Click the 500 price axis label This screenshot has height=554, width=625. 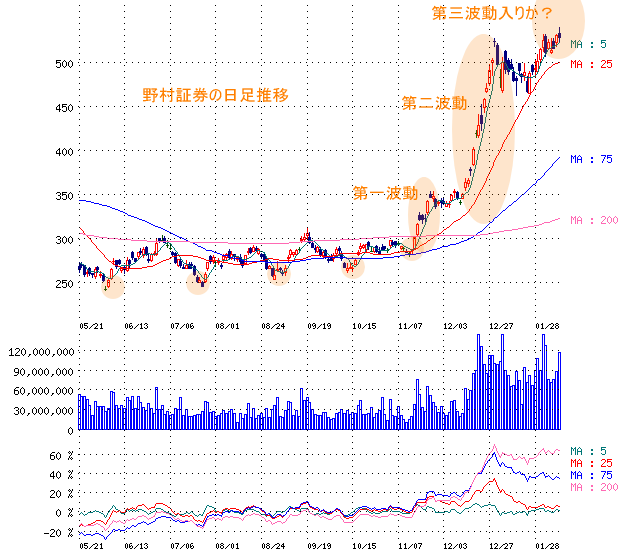(x=65, y=64)
